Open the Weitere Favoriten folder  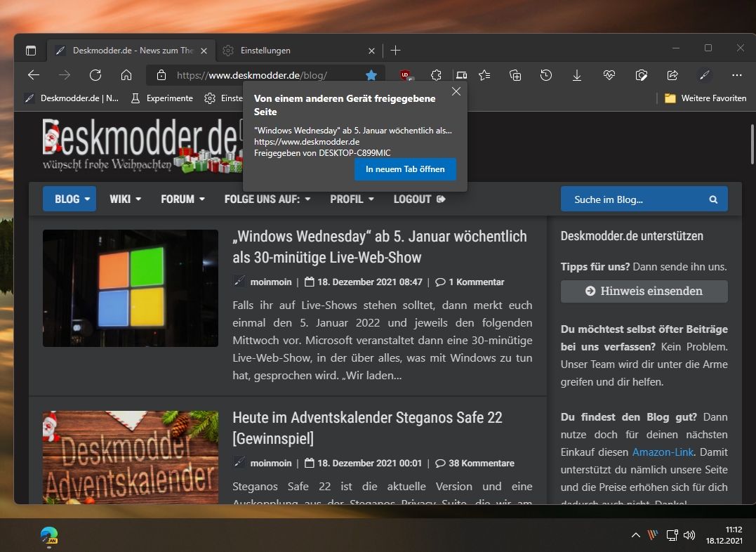[705, 98]
